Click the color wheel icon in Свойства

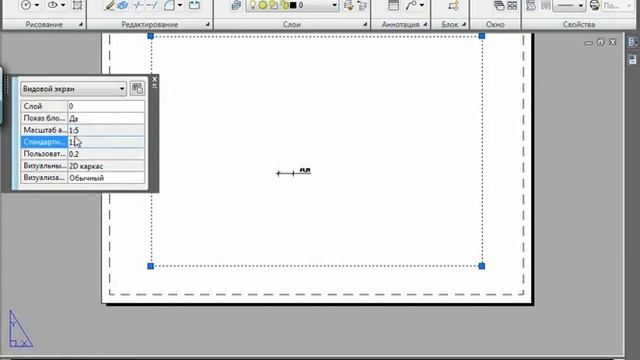point(595,5)
